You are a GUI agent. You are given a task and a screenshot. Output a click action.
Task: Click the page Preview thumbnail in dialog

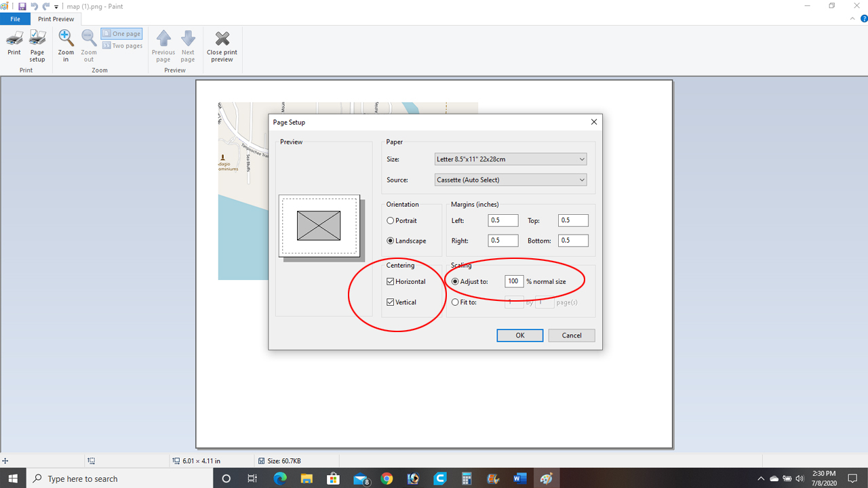[319, 226]
